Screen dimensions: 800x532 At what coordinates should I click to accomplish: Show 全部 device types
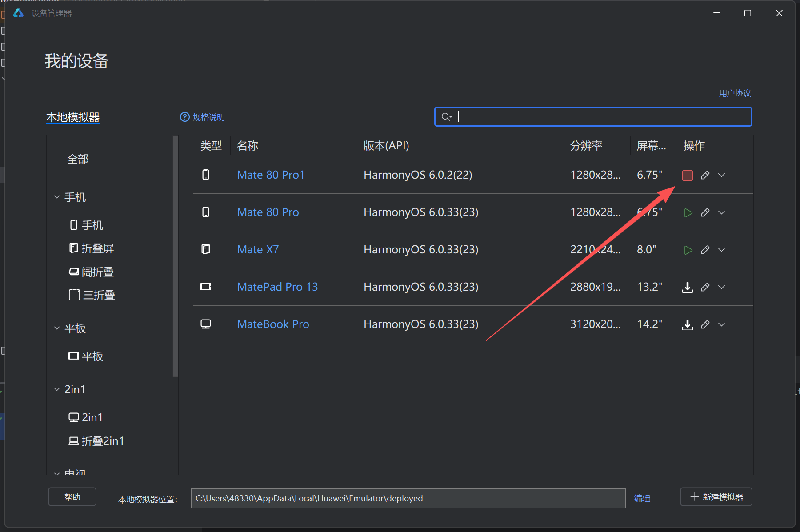point(78,159)
